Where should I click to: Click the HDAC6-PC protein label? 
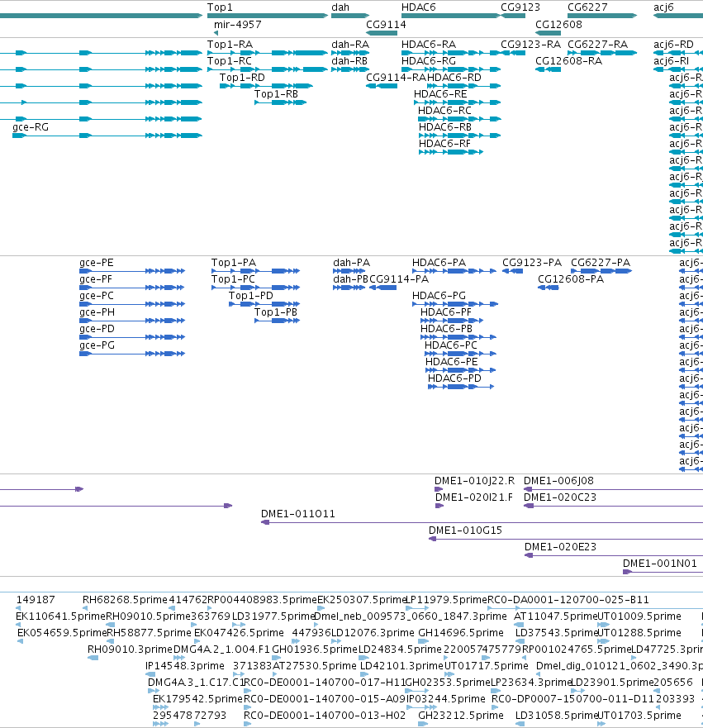pyautogui.click(x=450, y=345)
